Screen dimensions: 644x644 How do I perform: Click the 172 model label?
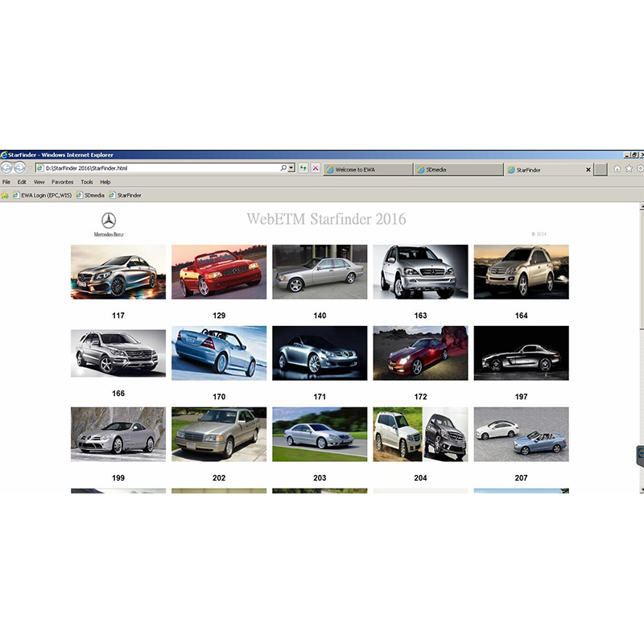click(x=420, y=397)
